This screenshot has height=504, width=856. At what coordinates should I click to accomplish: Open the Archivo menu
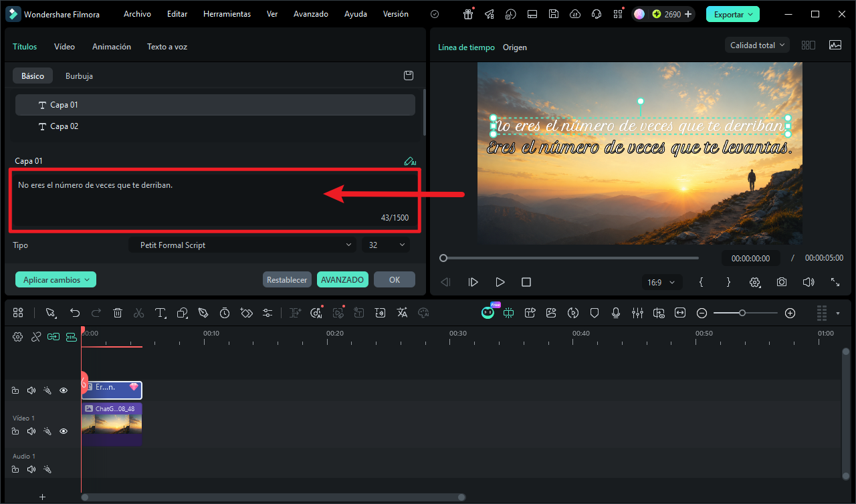pos(137,14)
